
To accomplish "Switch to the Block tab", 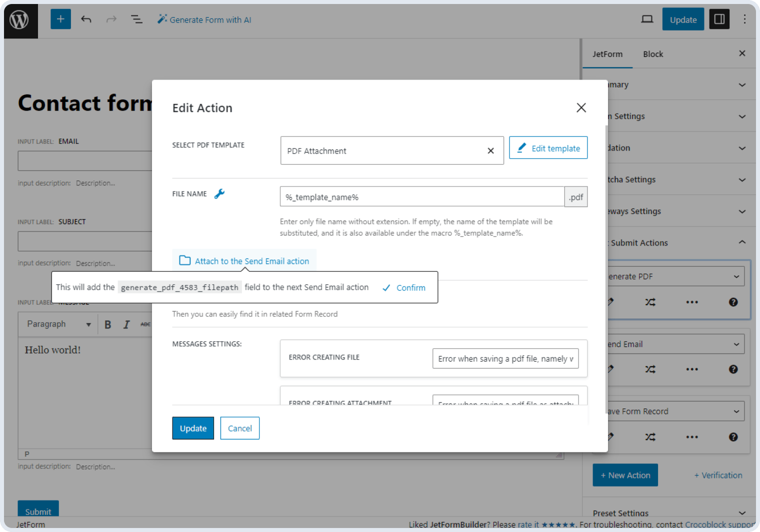I will tap(653, 54).
